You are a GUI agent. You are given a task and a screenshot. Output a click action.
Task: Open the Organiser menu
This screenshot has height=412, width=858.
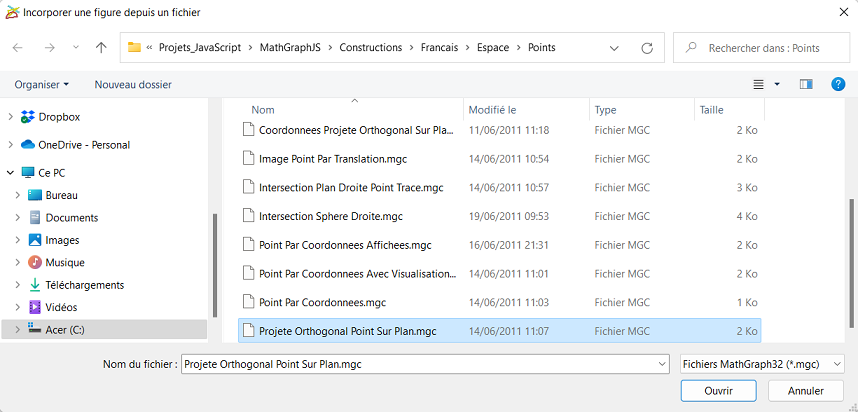point(42,84)
